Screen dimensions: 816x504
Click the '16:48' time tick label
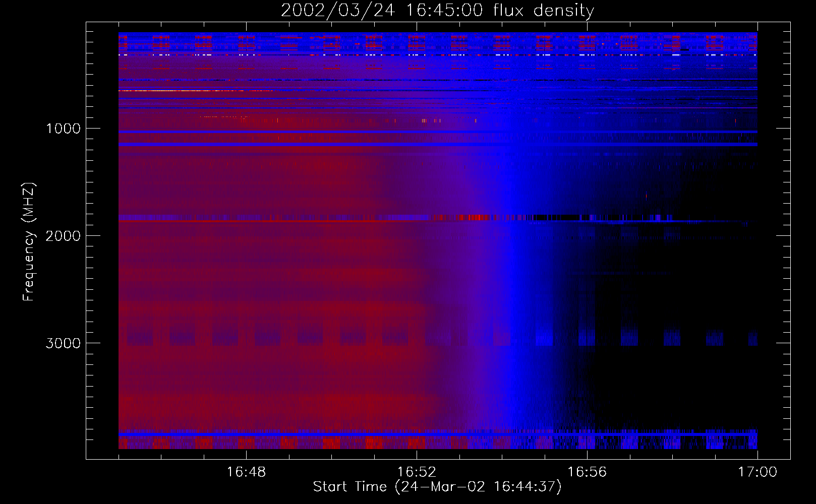[x=246, y=472]
